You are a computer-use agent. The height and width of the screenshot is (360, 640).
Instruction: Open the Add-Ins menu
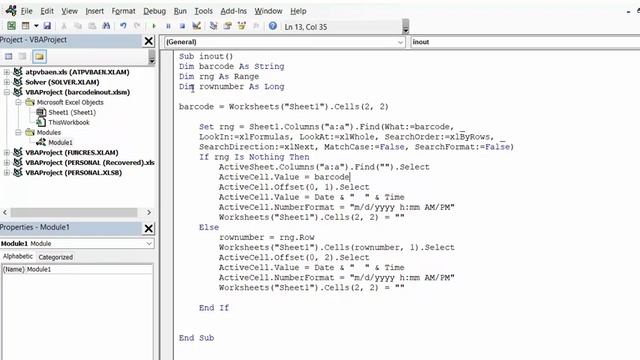[x=233, y=11]
